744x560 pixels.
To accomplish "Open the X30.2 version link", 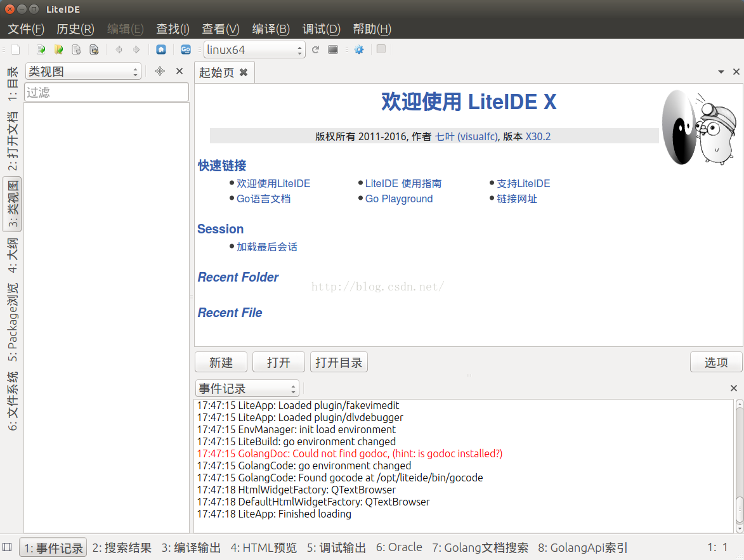I will click(x=538, y=137).
